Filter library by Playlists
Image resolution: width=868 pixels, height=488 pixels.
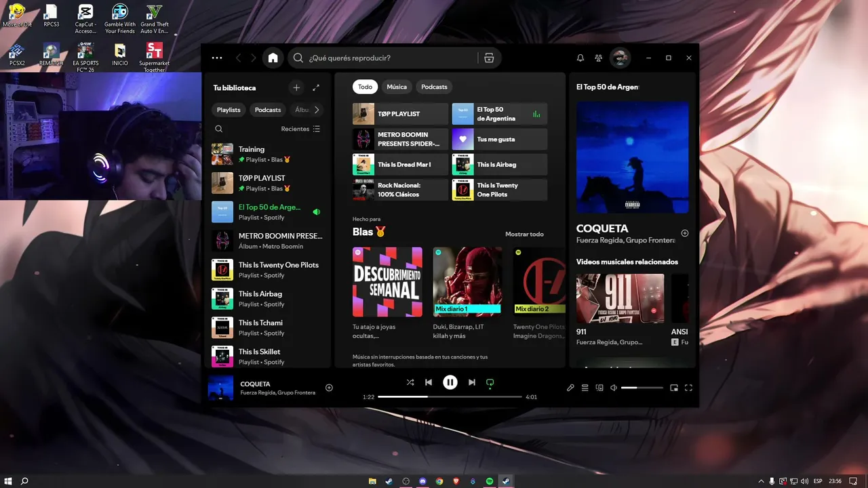pos(229,110)
